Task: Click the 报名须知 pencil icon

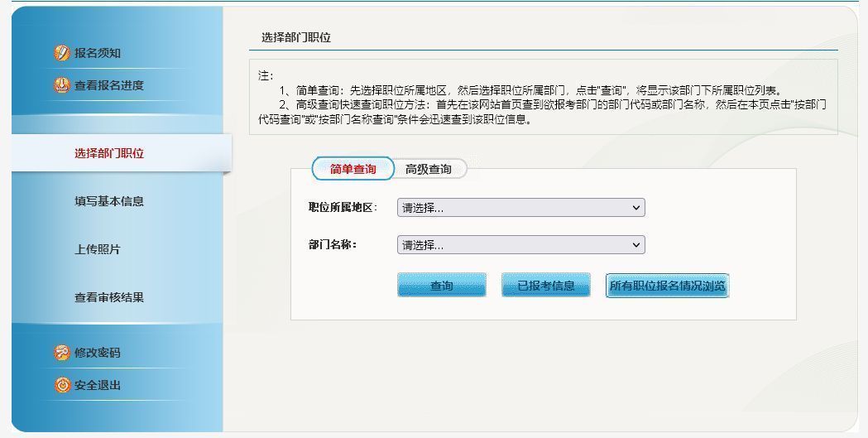Action: click(61, 53)
